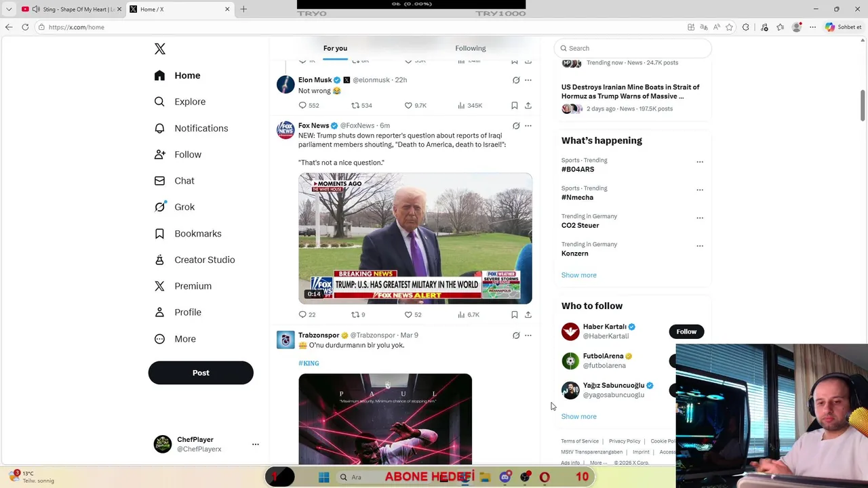Like Elon Musk's post

click(x=415, y=106)
